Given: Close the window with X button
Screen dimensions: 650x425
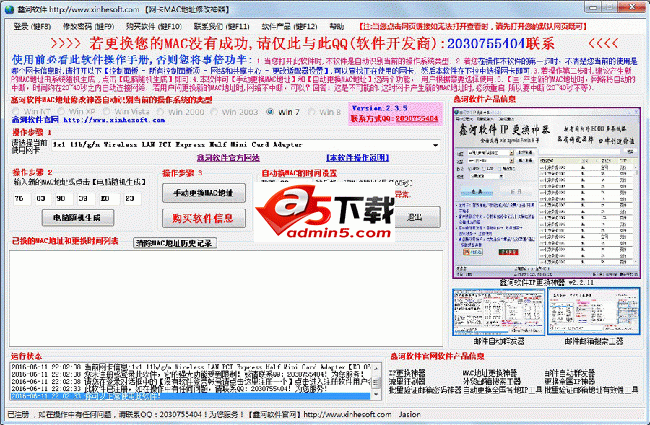Looking at the screenshot, I should [x=632, y=7].
